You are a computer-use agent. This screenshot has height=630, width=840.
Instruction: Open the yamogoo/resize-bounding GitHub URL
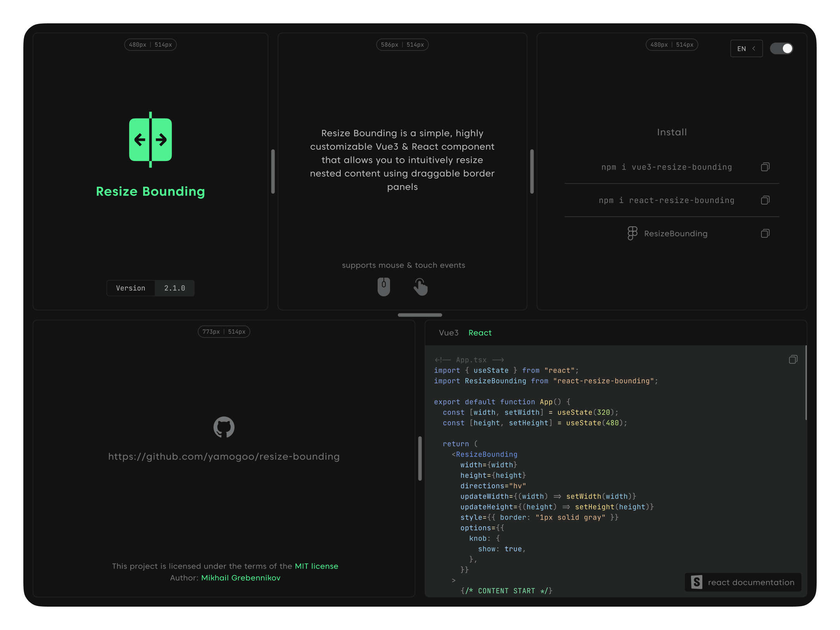[x=224, y=456]
